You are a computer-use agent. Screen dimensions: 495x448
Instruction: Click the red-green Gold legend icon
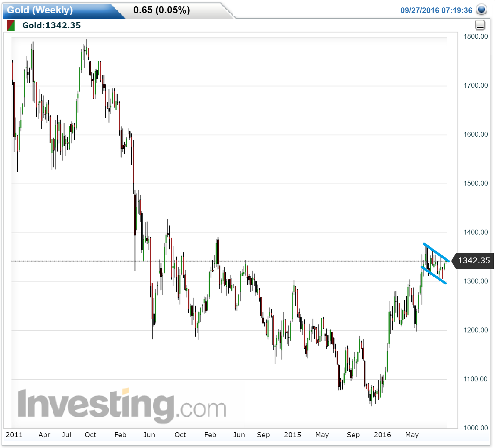click(11, 25)
